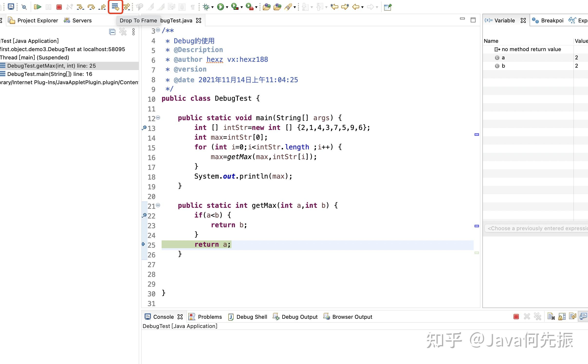The width and height of the screenshot is (588, 364).
Task: Click the Step Over icon
Action: (91, 7)
